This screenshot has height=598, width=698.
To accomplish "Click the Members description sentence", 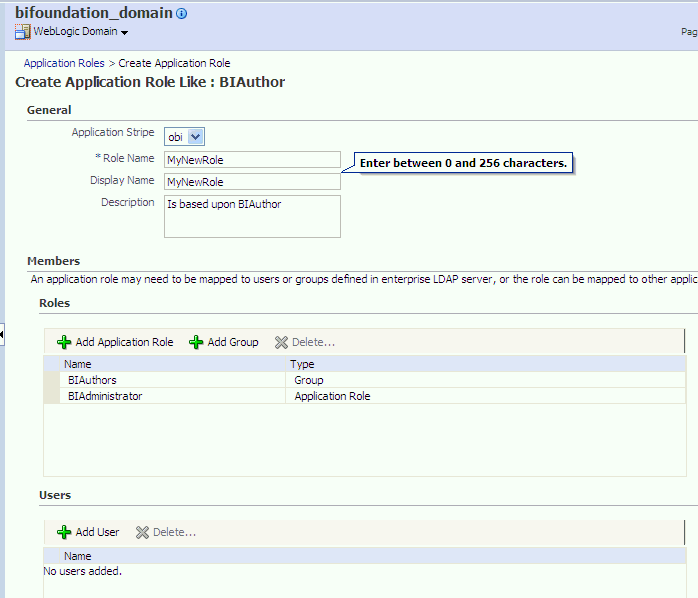I will (x=364, y=279).
